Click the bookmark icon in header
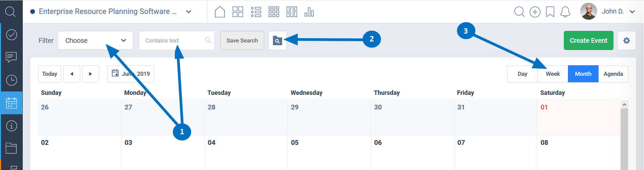This screenshot has width=644, height=170. click(550, 12)
